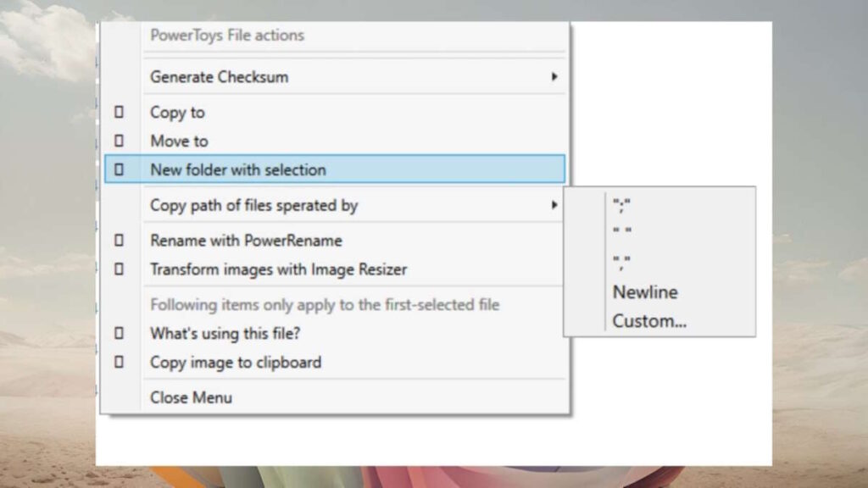Click the PowerToys File actions header
The height and width of the screenshot is (488, 868).
[x=227, y=36]
